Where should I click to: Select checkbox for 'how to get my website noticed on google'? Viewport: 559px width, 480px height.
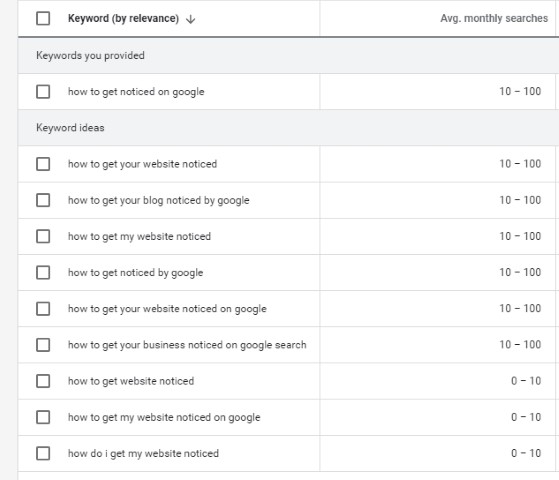43,417
